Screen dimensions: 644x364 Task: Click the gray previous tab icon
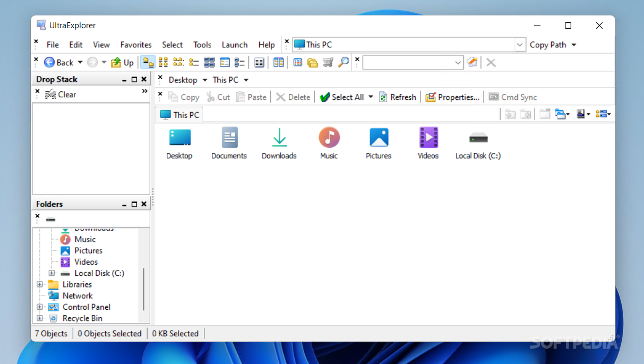click(510, 114)
